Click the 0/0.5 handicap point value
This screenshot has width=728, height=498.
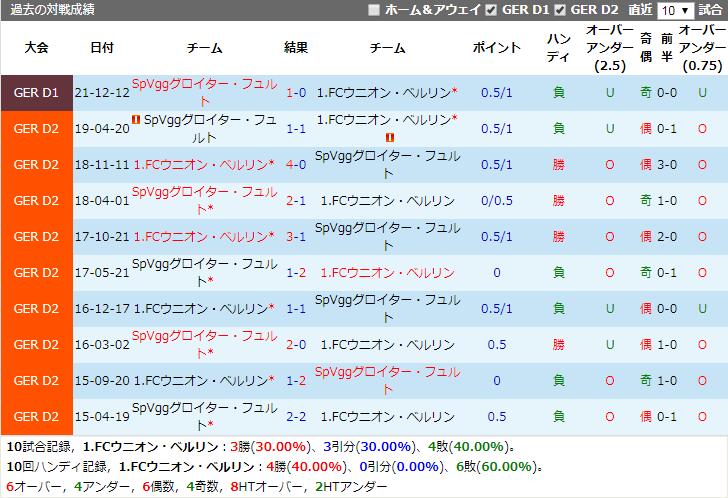click(x=497, y=200)
